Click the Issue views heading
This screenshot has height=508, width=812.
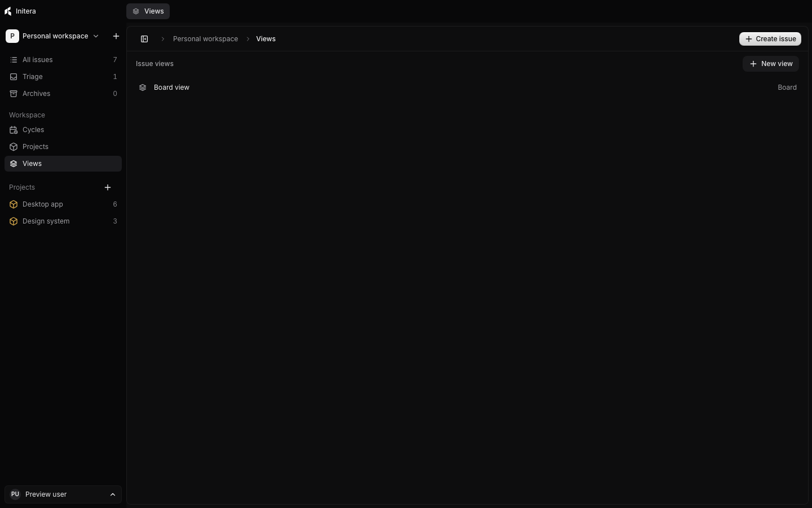pos(155,64)
